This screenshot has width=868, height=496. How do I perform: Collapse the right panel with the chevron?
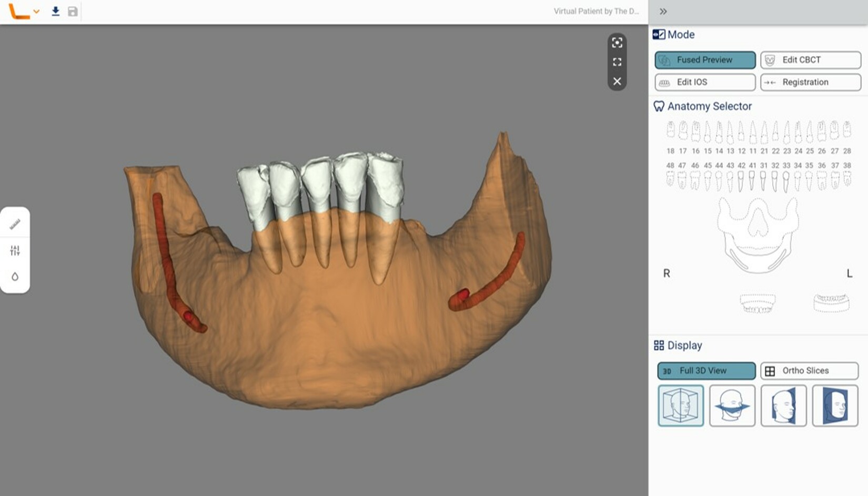pos(663,10)
